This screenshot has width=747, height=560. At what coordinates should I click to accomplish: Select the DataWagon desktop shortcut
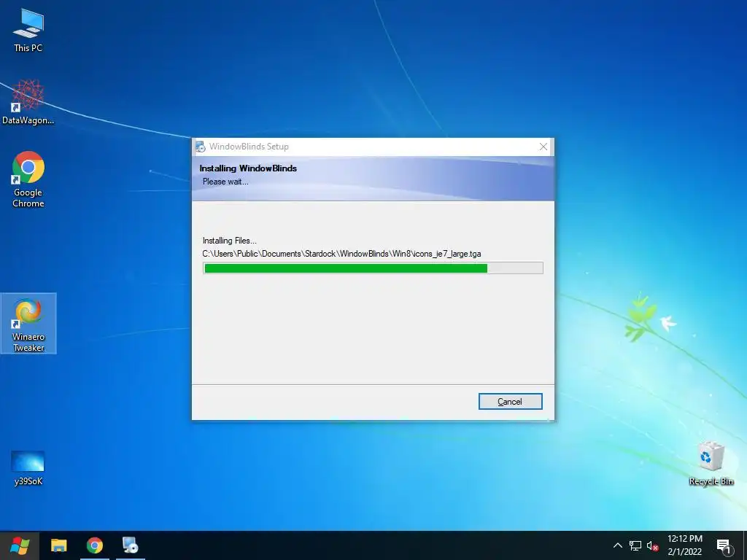pos(28,102)
